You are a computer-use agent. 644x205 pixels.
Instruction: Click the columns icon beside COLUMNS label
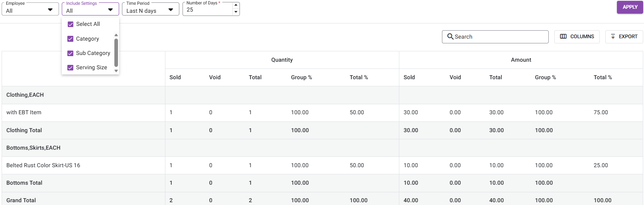pos(563,37)
